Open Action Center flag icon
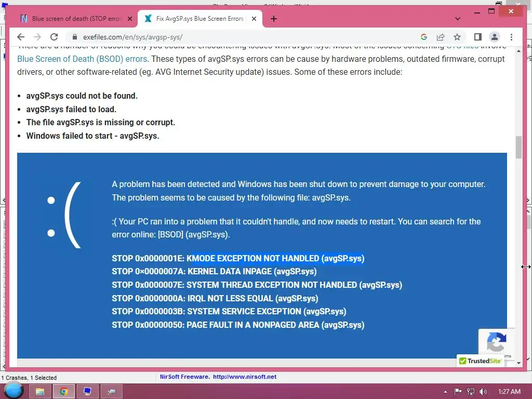The image size is (532, 399). pos(458,392)
